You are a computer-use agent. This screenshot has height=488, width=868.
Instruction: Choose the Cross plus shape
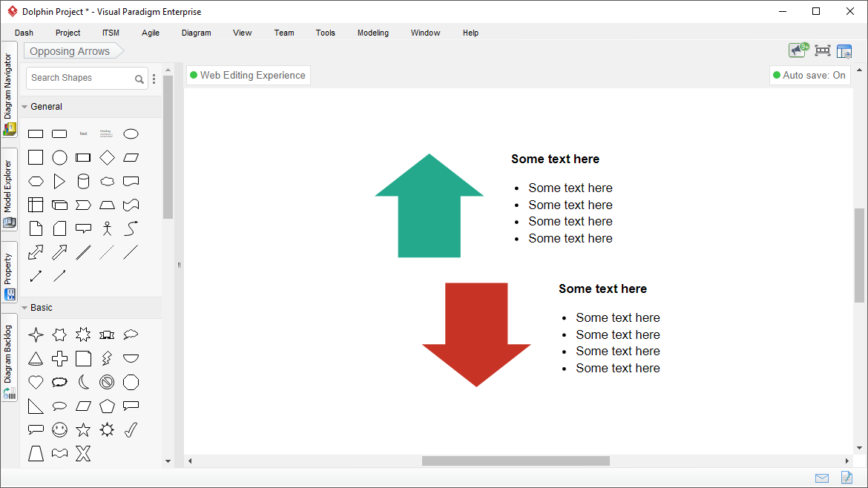click(59, 358)
